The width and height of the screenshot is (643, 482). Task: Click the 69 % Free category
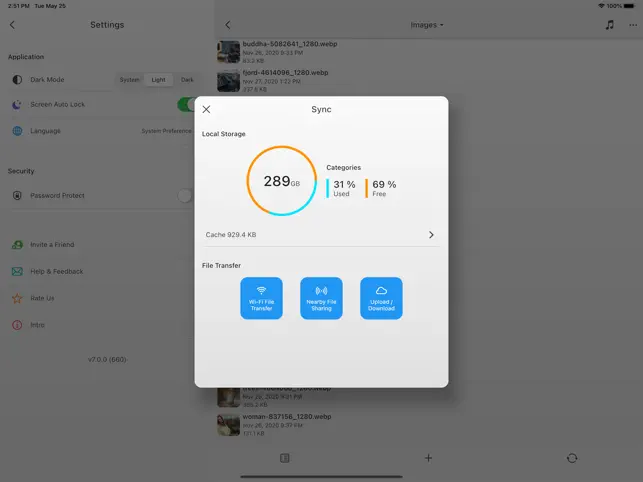(x=381, y=188)
